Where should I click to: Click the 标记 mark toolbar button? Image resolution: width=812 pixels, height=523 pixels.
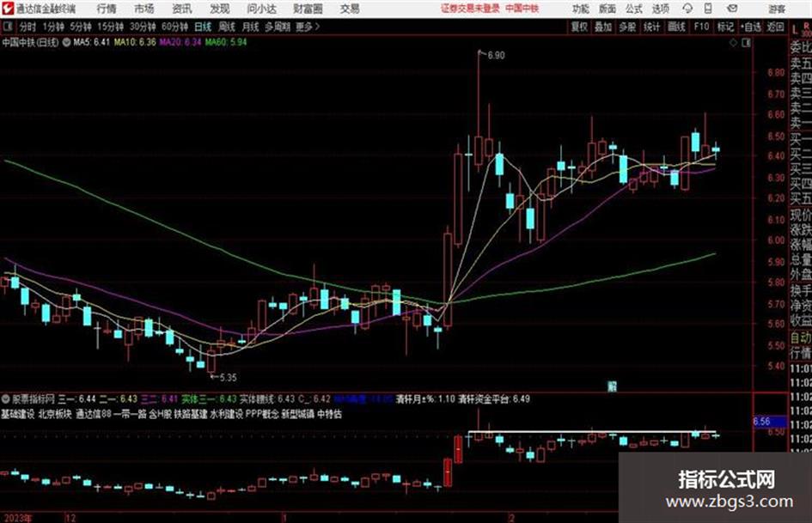click(x=725, y=27)
